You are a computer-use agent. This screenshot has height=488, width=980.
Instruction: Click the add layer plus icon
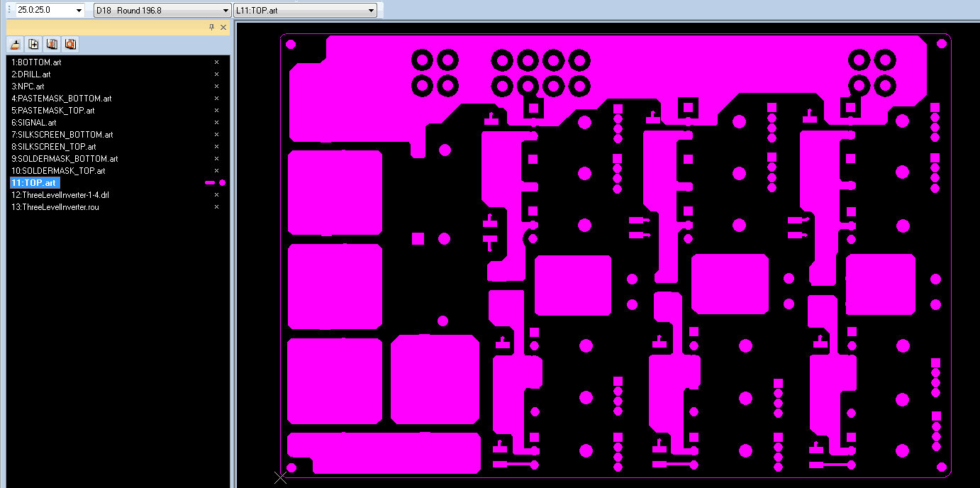point(33,45)
